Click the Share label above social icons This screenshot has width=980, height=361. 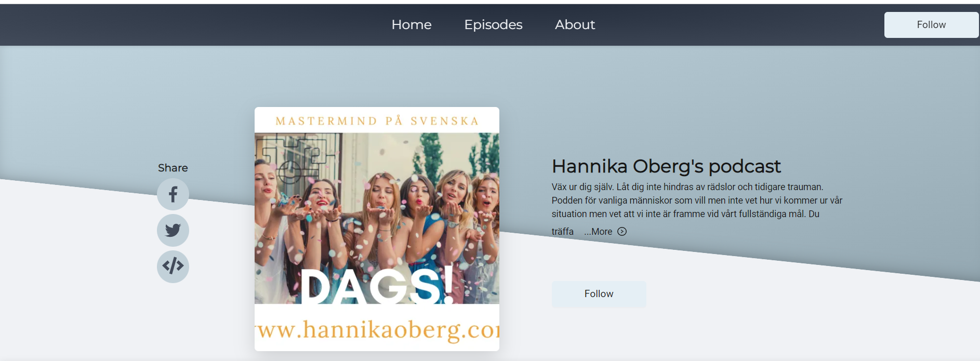tap(173, 168)
